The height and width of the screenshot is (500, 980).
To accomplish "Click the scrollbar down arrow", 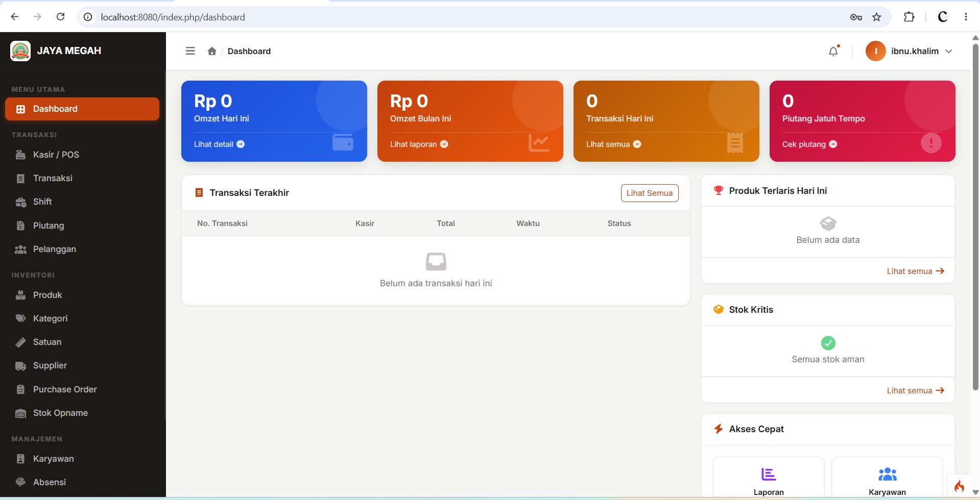I will (x=975, y=492).
